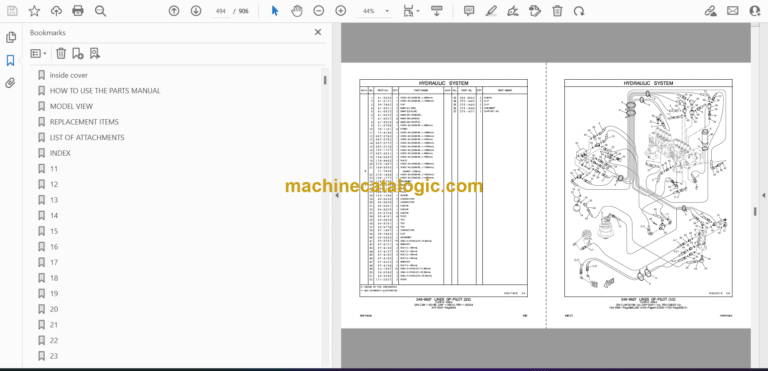Viewport: 768px width, 371px height.
Task: Star this file as favorite
Action: click(x=34, y=11)
